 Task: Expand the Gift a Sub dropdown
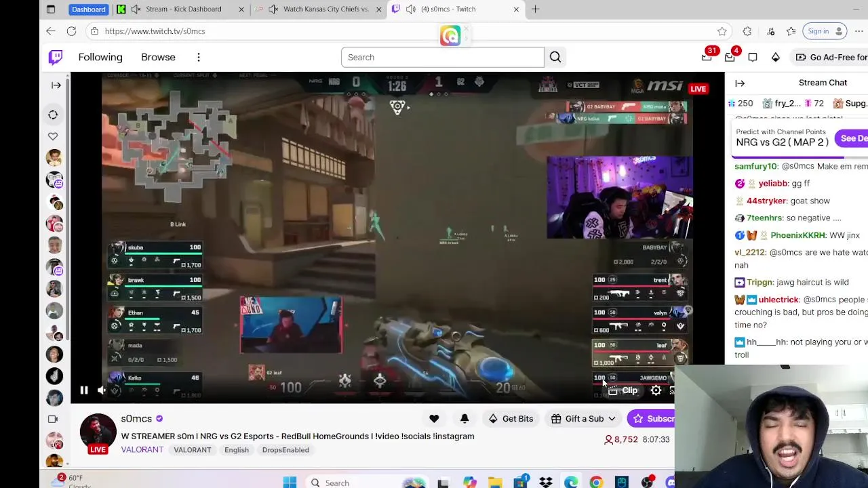click(x=584, y=419)
